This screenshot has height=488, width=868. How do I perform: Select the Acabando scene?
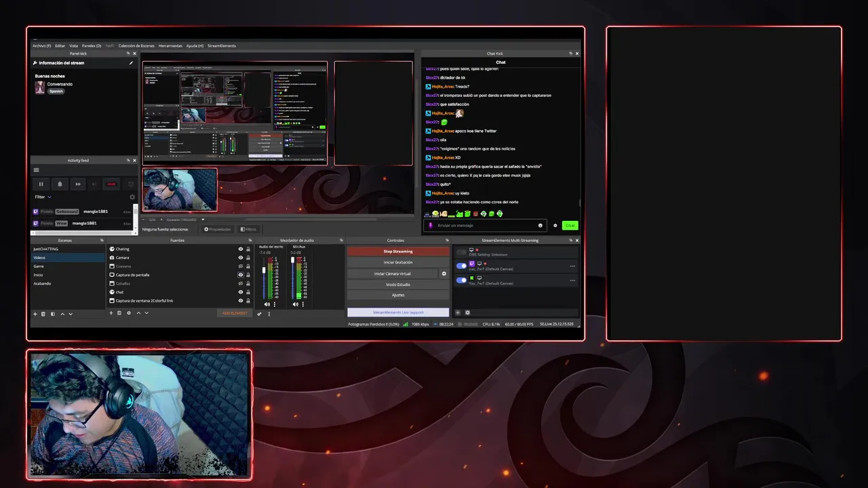tap(68, 283)
